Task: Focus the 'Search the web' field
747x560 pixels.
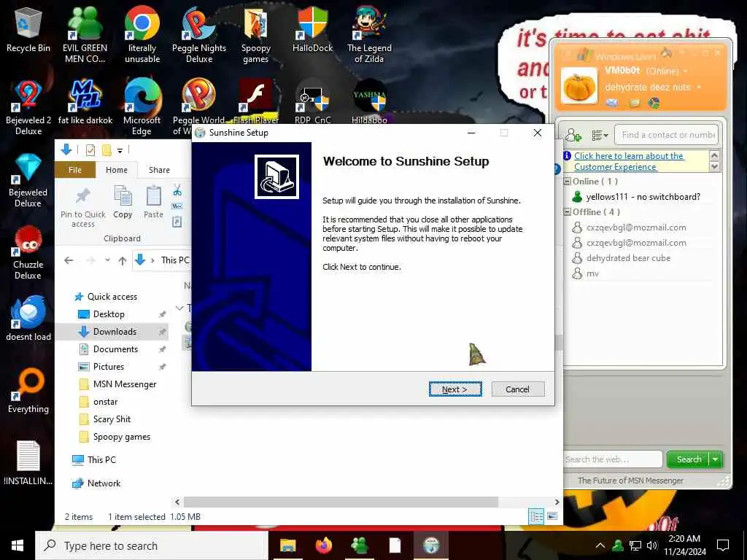Action: pos(613,459)
